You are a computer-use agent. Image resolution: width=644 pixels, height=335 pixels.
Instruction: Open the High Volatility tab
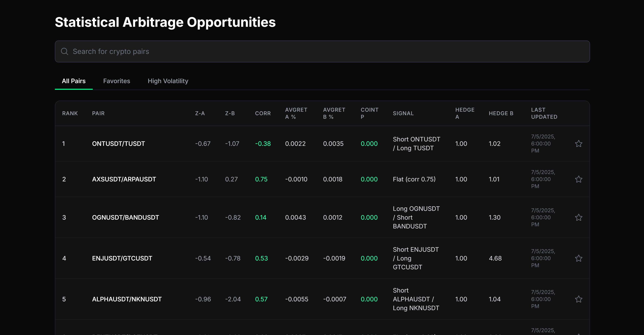(x=168, y=81)
